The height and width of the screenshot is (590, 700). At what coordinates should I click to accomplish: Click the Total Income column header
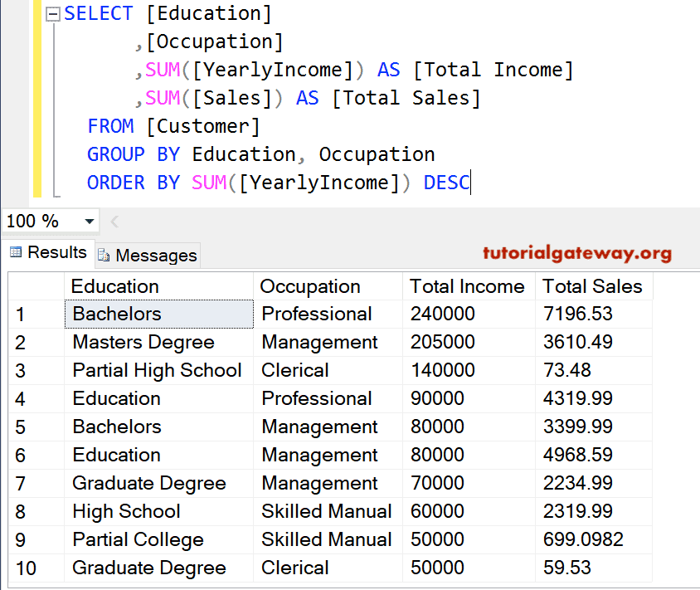tap(468, 286)
